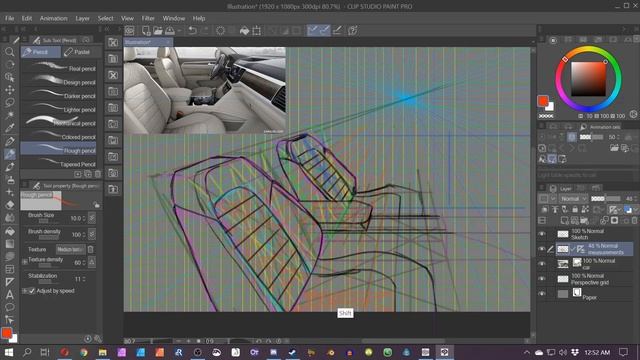
Task: Select the Pen tool in toolbox
Action: coord(9,141)
